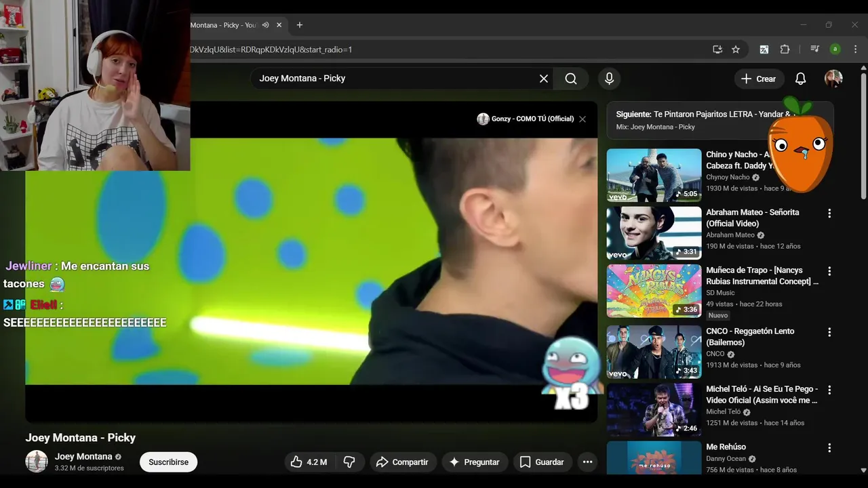
Task: Click the search magnifier button
Action: 571,79
